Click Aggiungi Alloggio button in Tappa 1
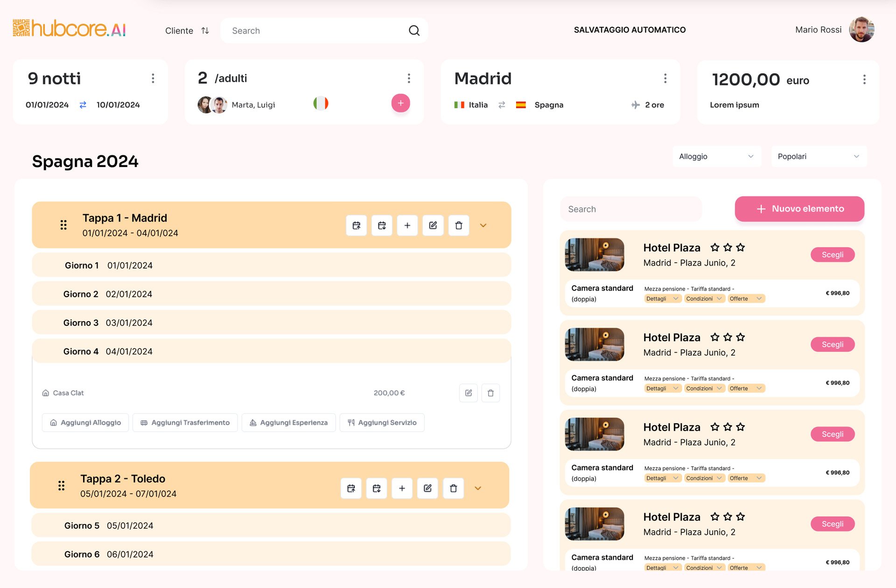 click(84, 422)
